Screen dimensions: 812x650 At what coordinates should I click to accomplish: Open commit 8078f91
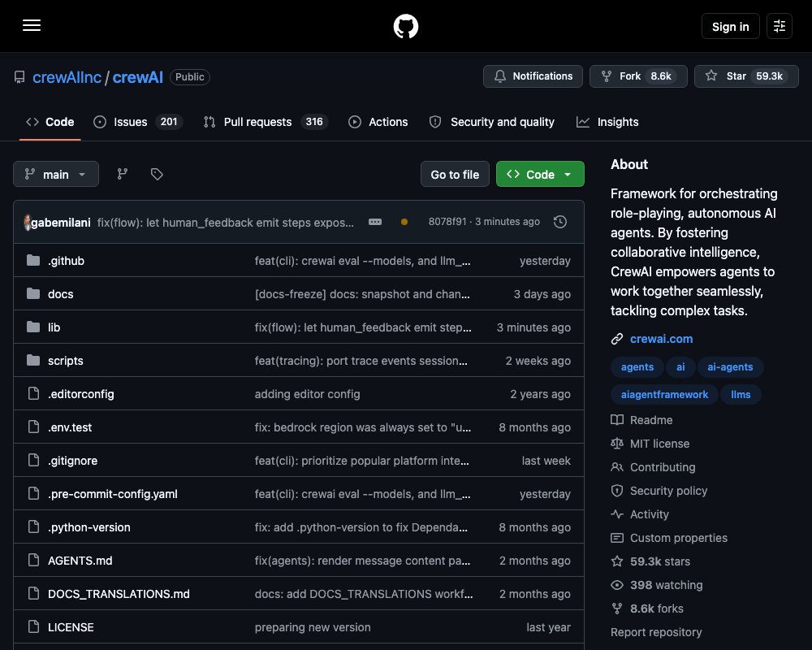coord(447,222)
